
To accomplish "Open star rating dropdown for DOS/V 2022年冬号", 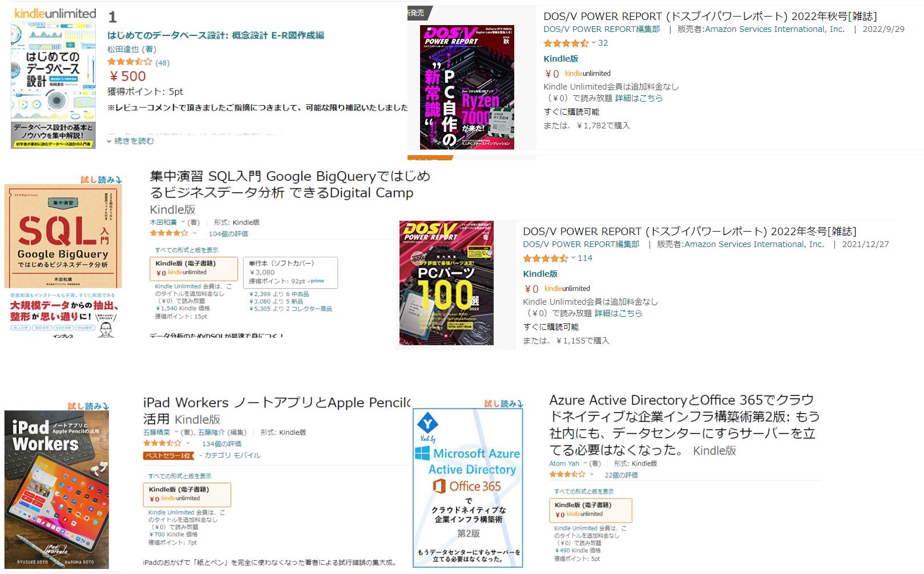I will pos(573,258).
